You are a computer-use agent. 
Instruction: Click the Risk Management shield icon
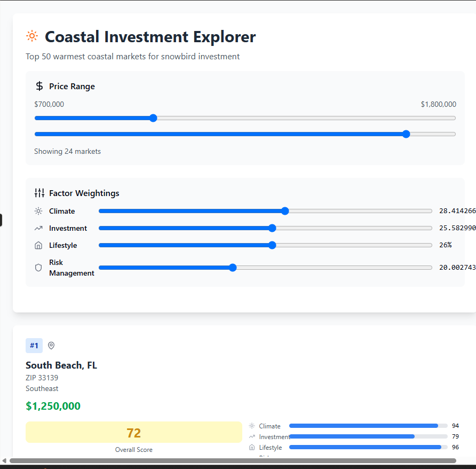pyautogui.click(x=38, y=268)
